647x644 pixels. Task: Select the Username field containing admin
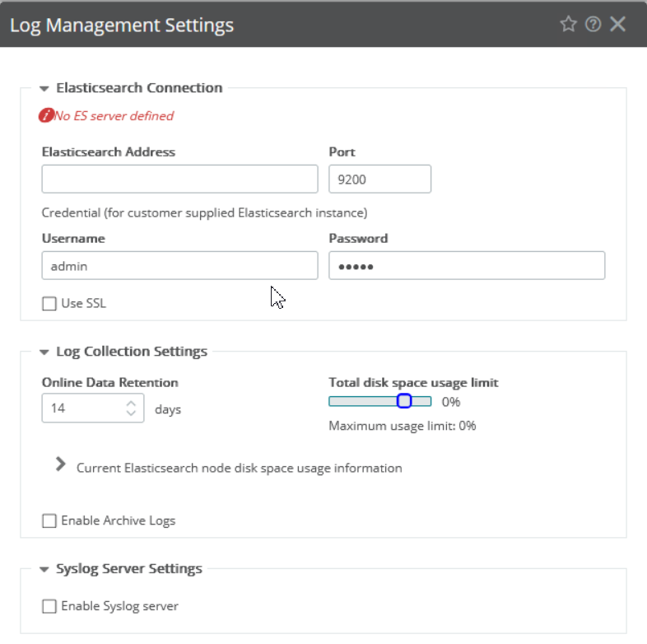point(179,266)
